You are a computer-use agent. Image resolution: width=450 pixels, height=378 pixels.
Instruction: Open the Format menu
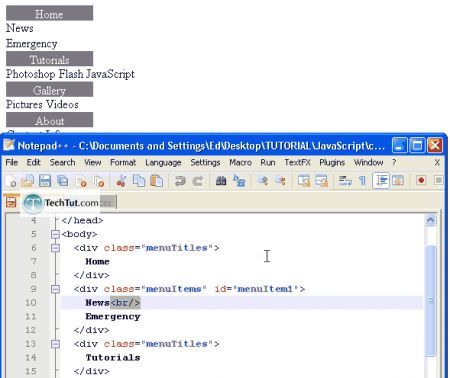[x=123, y=162]
